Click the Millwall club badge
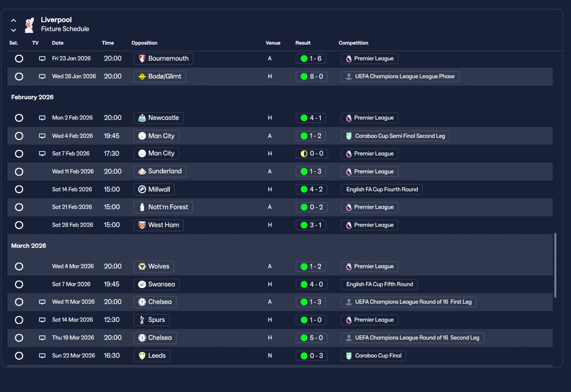571x392 pixels. click(142, 190)
